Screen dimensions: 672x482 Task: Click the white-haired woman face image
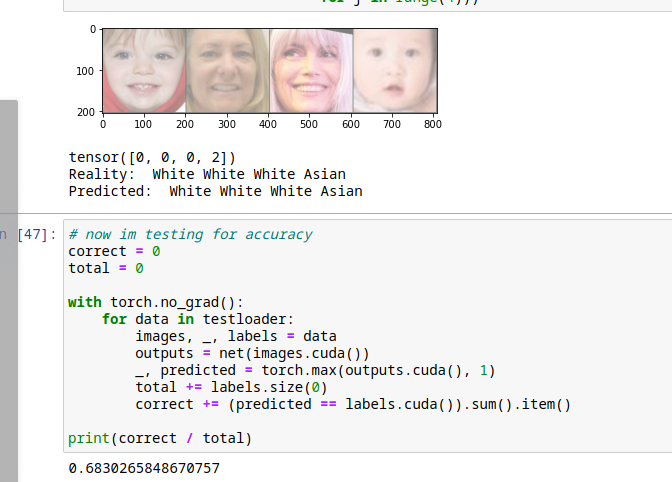pos(310,70)
